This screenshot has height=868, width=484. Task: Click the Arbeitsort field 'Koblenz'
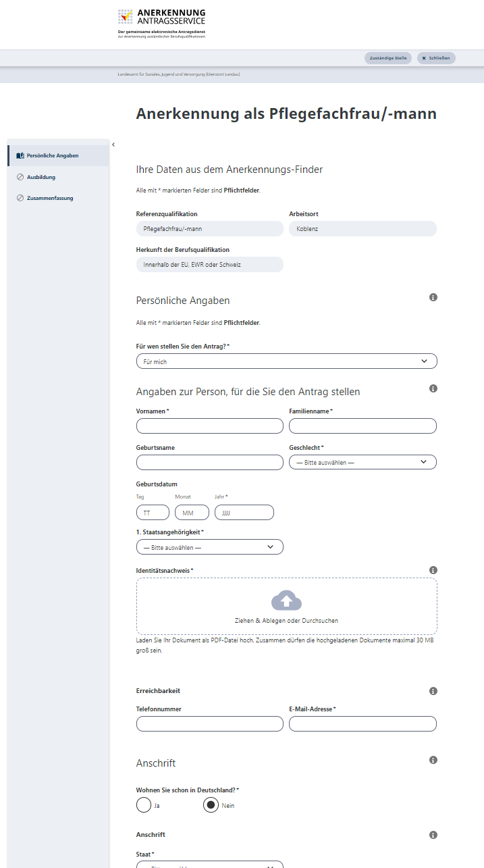(x=362, y=229)
